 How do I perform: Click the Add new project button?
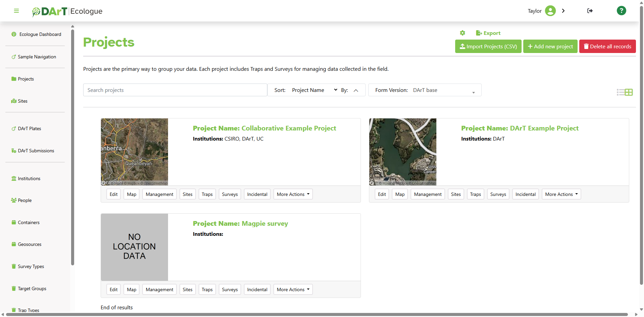tap(550, 46)
